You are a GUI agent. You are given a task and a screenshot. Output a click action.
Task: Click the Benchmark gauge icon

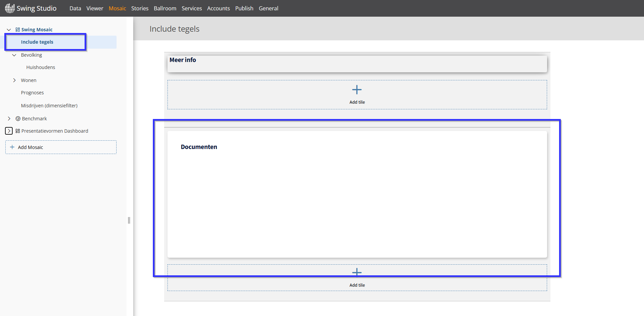point(18,119)
